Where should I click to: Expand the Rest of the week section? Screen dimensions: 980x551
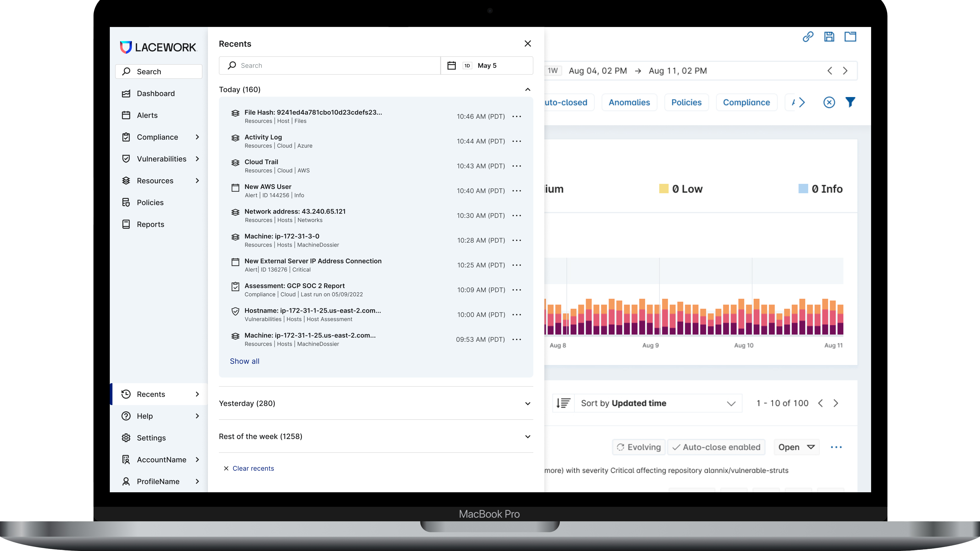tap(528, 436)
